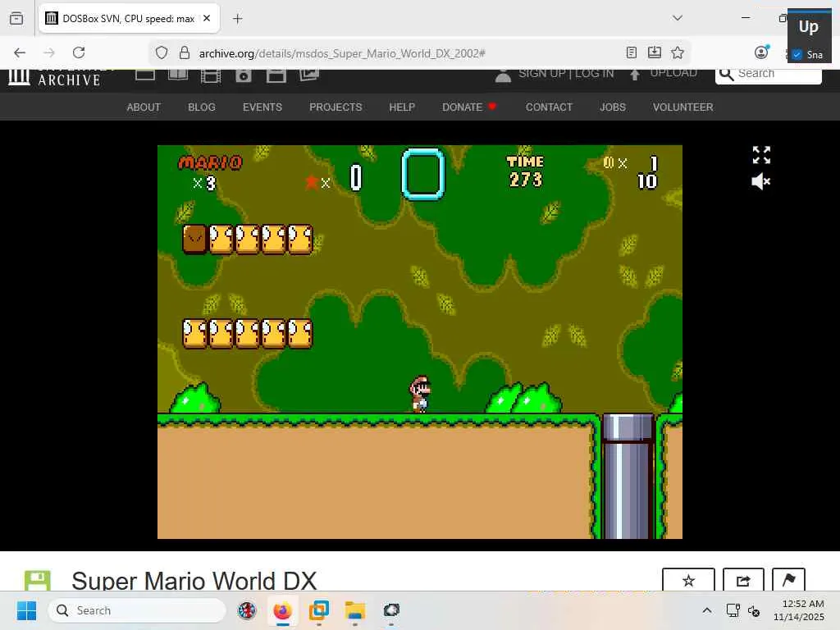This screenshot has width=840, height=630.
Task: Open the DONATE menu item
Action: (x=468, y=107)
